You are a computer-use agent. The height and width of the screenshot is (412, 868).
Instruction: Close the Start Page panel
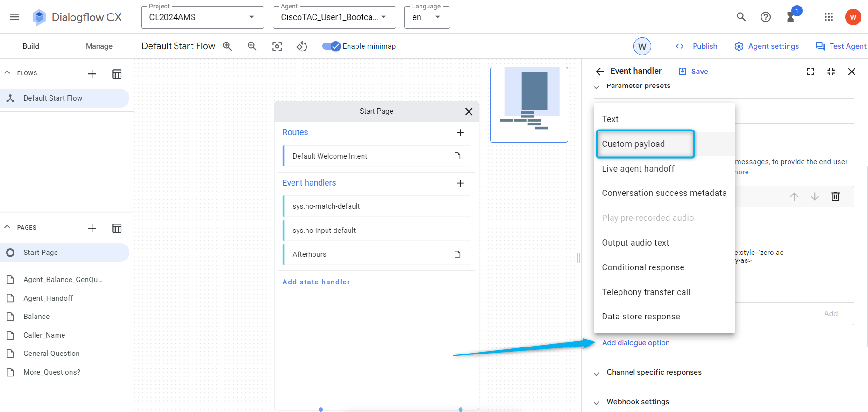469,111
